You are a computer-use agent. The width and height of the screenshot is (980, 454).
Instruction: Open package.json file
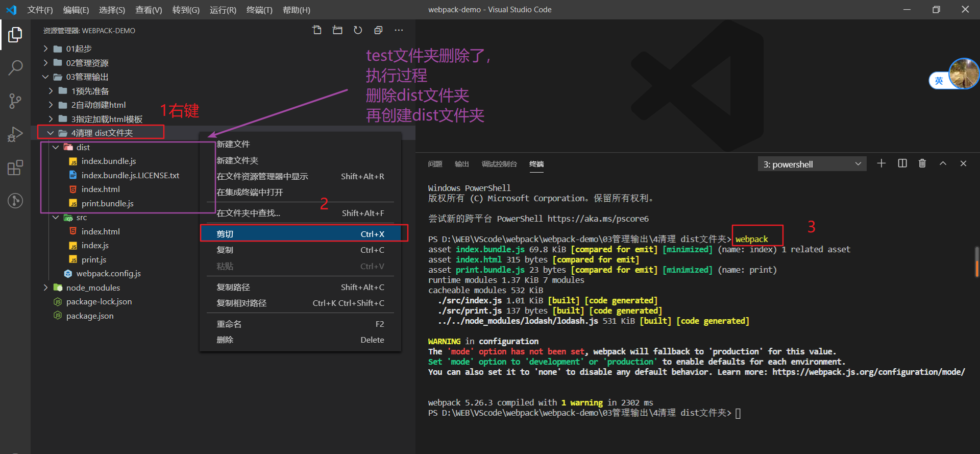(89, 316)
